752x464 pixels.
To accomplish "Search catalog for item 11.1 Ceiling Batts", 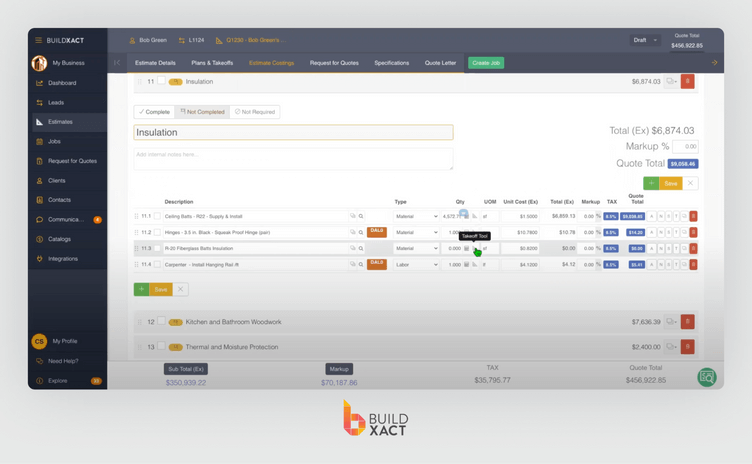I will (x=361, y=216).
